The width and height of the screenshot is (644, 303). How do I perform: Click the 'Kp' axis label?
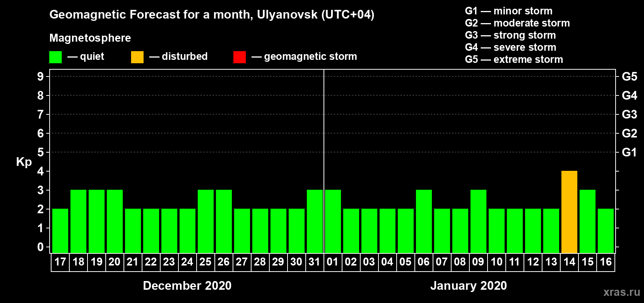coord(24,162)
